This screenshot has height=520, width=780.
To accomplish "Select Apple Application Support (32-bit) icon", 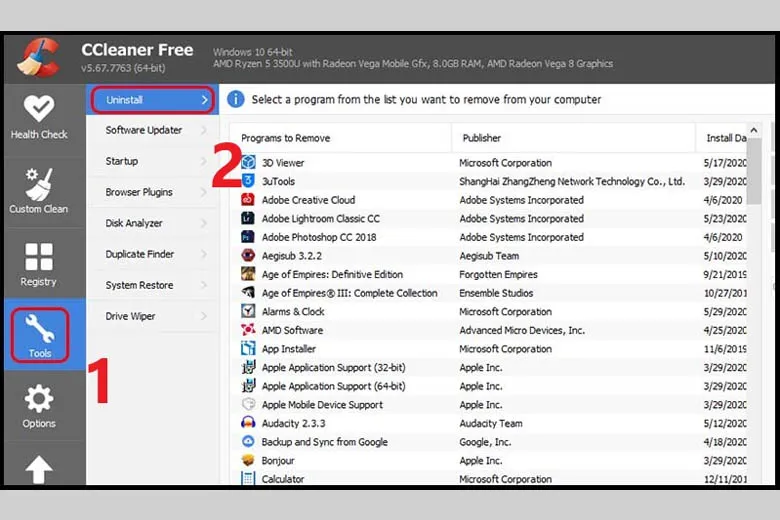I will [x=248, y=367].
